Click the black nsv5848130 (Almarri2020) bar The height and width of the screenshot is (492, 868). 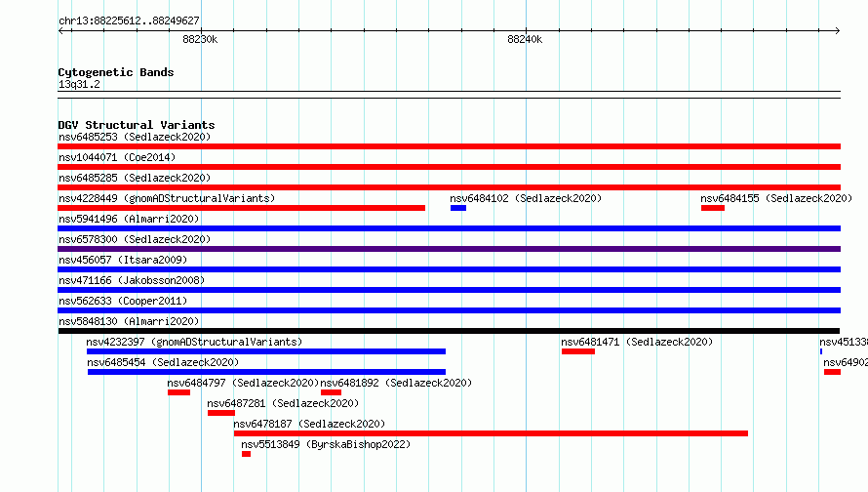coord(449,331)
